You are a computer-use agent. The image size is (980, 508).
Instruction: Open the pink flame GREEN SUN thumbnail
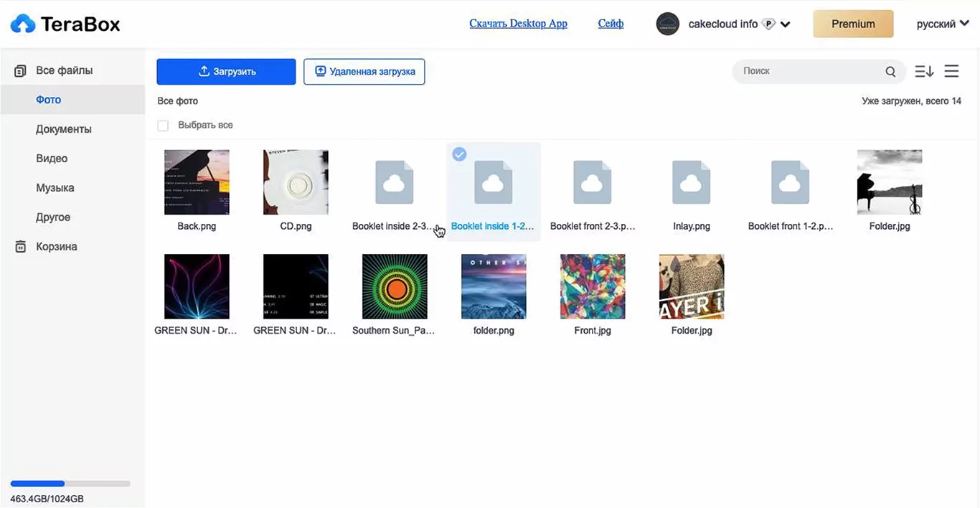[197, 286]
